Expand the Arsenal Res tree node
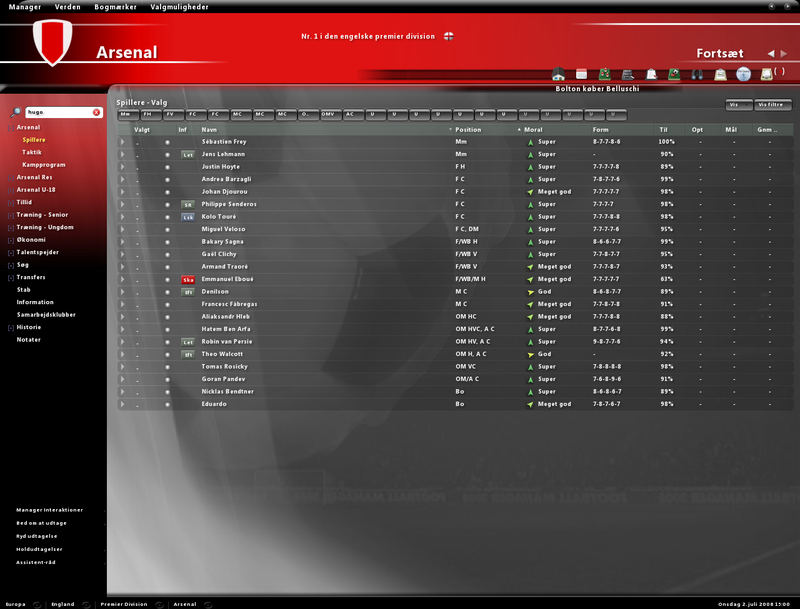This screenshot has height=609, width=800. pyautogui.click(x=11, y=178)
